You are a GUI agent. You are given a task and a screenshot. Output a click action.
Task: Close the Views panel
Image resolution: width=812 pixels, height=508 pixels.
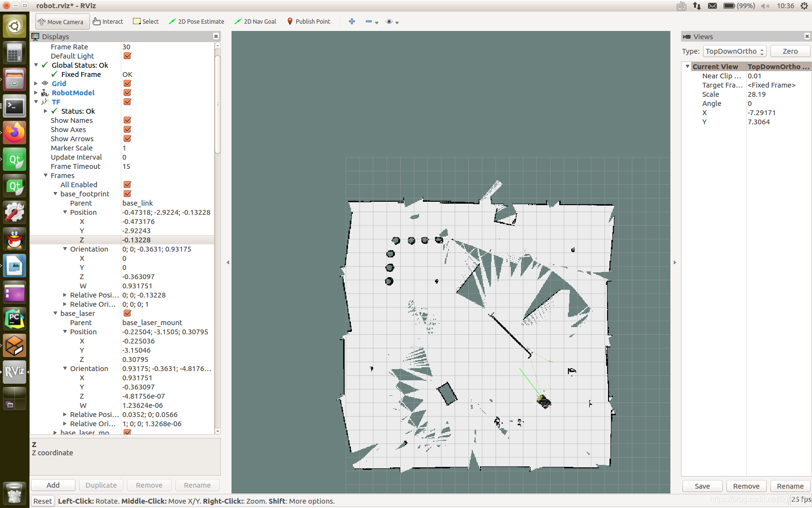click(x=807, y=36)
